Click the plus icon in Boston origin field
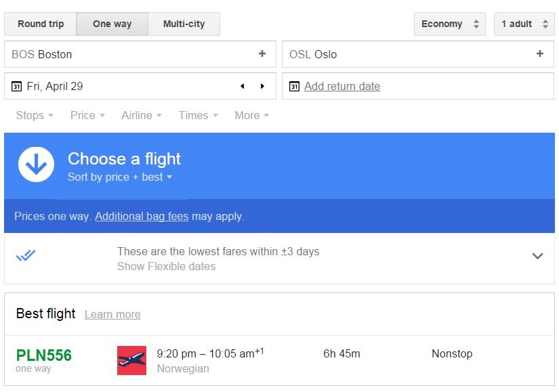Viewport: 559px width, 392px height. (x=262, y=53)
